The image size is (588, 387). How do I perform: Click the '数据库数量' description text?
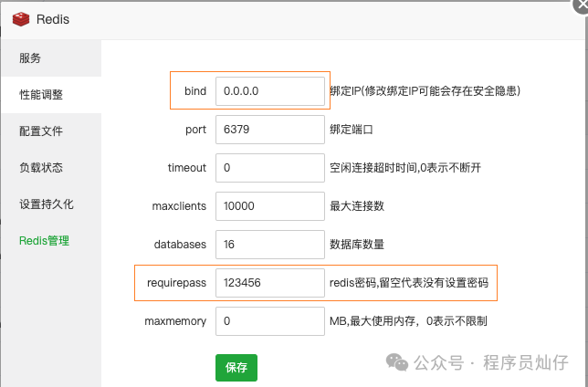coord(357,245)
